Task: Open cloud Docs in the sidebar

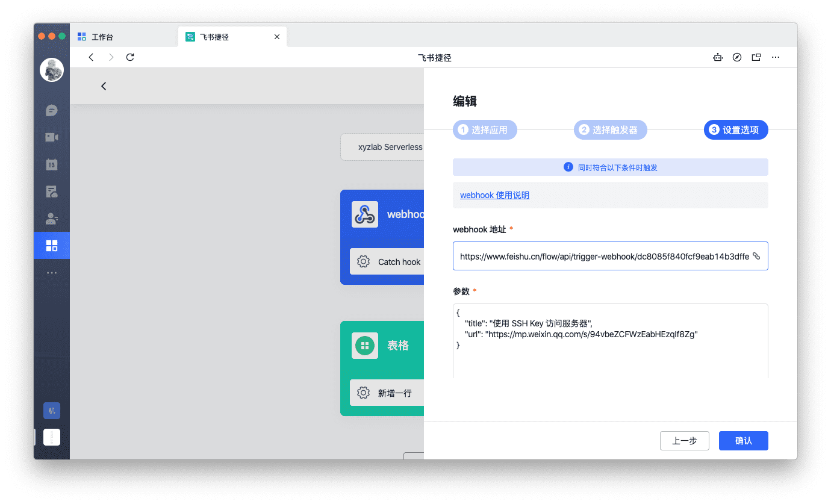Action: 52,191
